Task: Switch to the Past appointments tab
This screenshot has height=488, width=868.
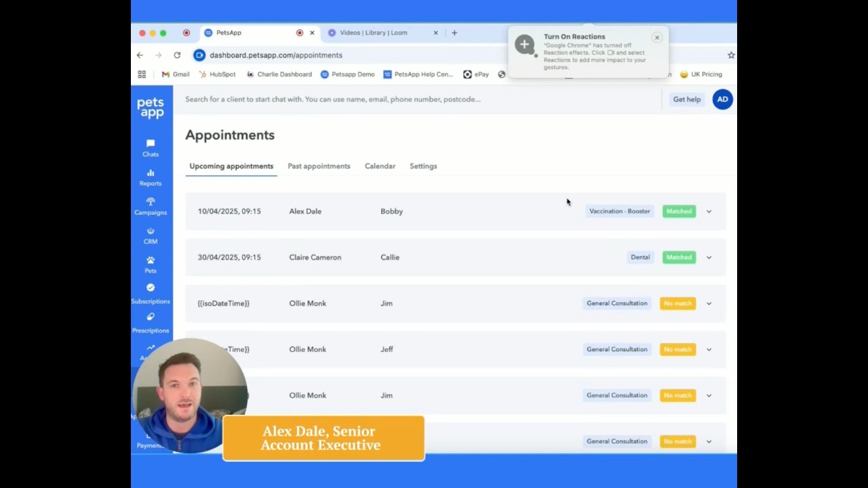Action: (319, 166)
